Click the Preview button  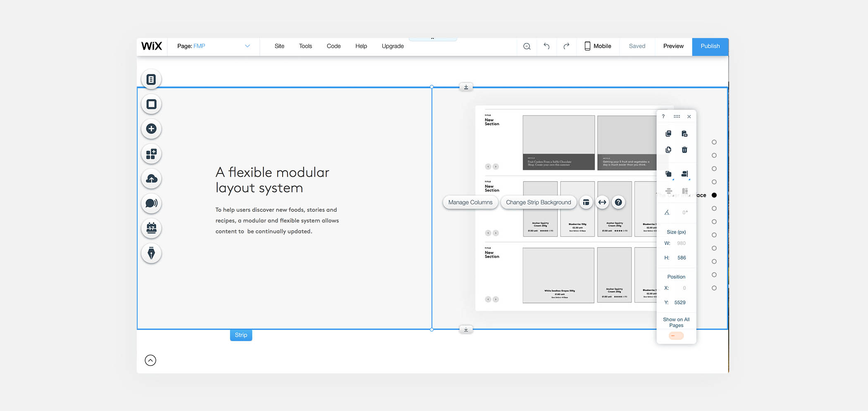pyautogui.click(x=673, y=46)
